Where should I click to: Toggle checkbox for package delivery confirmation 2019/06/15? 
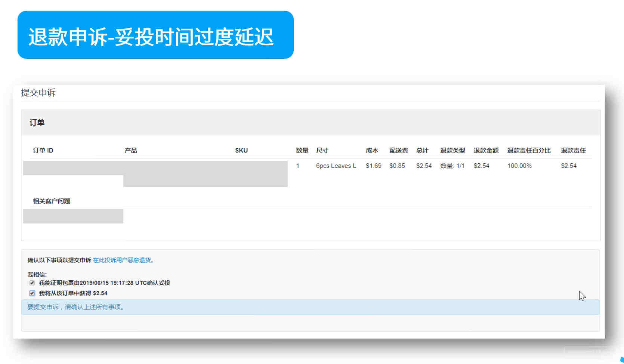[x=32, y=283]
